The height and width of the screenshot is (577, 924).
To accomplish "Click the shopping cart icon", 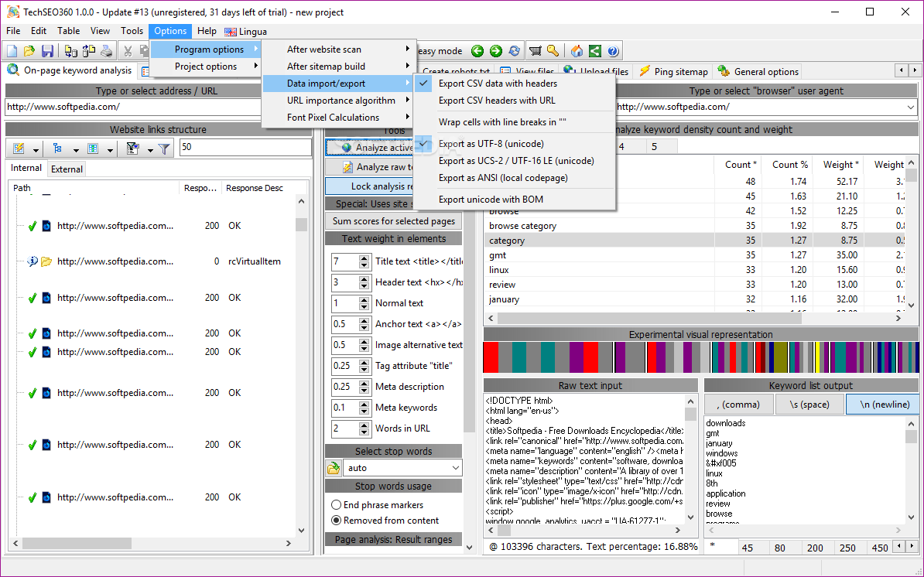I will [x=535, y=51].
